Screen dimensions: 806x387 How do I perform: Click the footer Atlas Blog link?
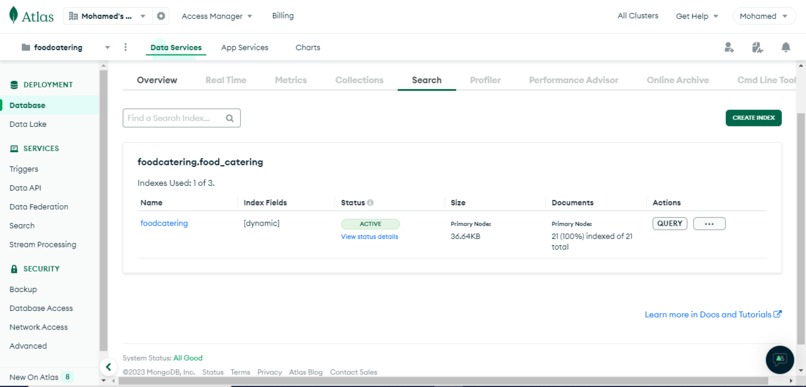[305, 372]
